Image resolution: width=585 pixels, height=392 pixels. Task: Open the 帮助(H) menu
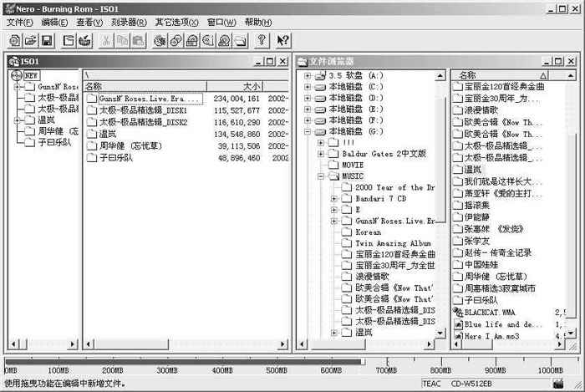(x=258, y=23)
